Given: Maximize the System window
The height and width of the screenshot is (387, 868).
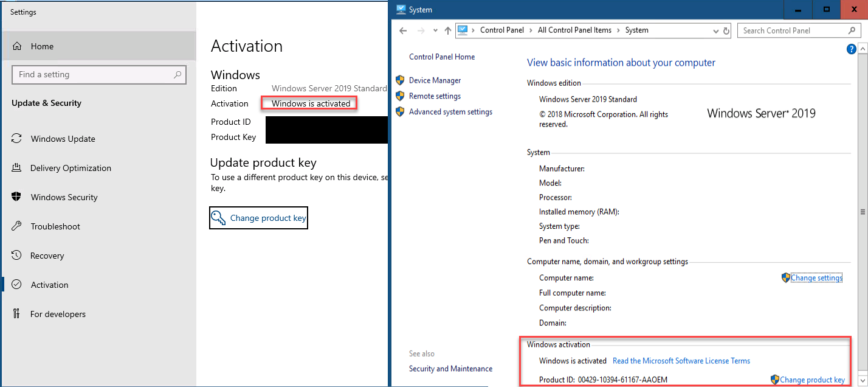Looking at the screenshot, I should [x=827, y=9].
